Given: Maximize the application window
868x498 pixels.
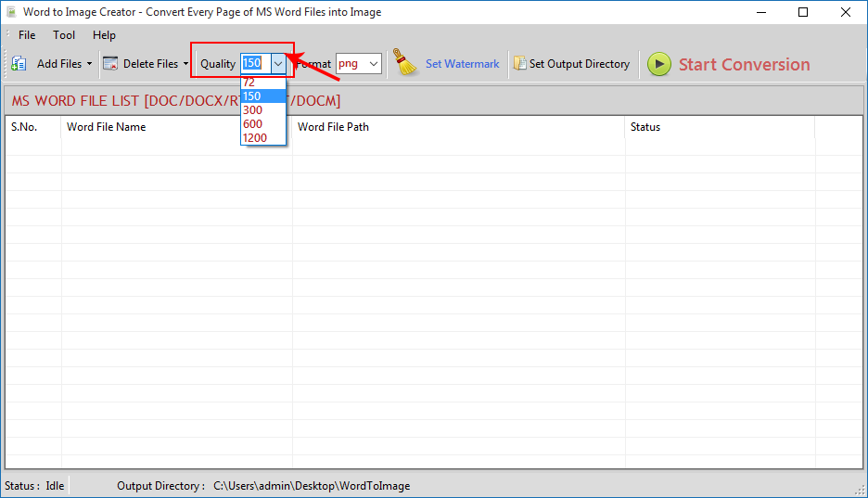Looking at the screenshot, I should tap(803, 12).
